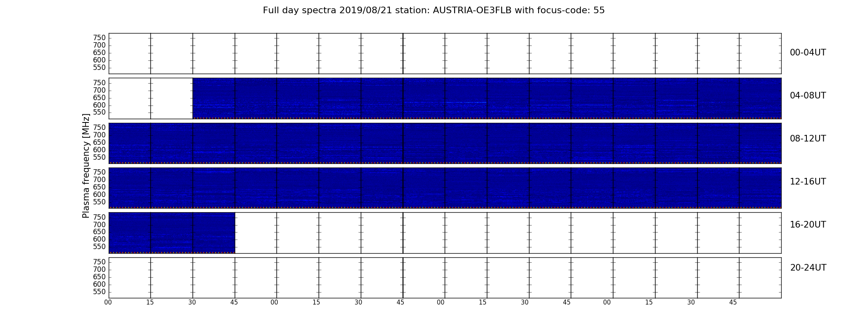Click the 650 tick label of the 16-20UT panel
This screenshot has width=868, height=331.
point(99,232)
